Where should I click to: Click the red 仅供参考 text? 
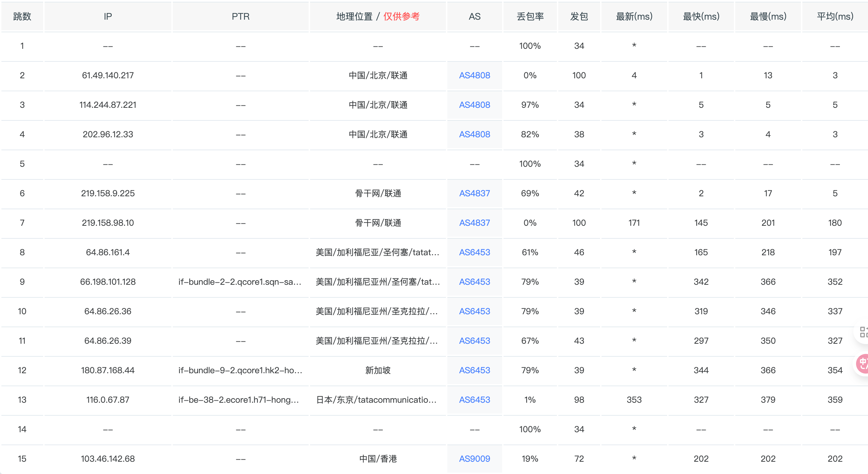(401, 17)
